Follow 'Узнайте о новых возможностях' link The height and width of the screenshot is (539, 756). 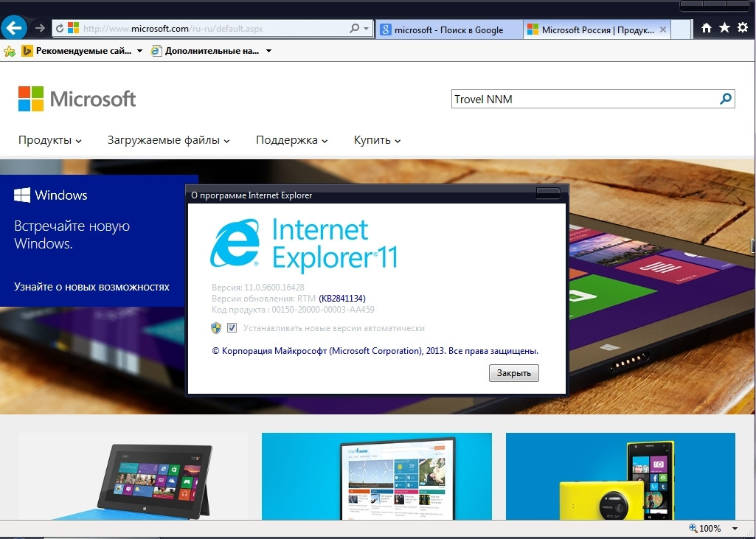click(x=91, y=287)
